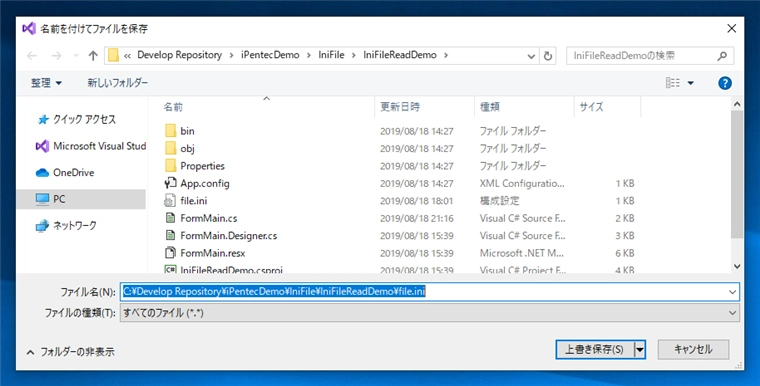Click the folder icon in address bar
Image resolution: width=760 pixels, height=386 pixels.
pos(113,55)
